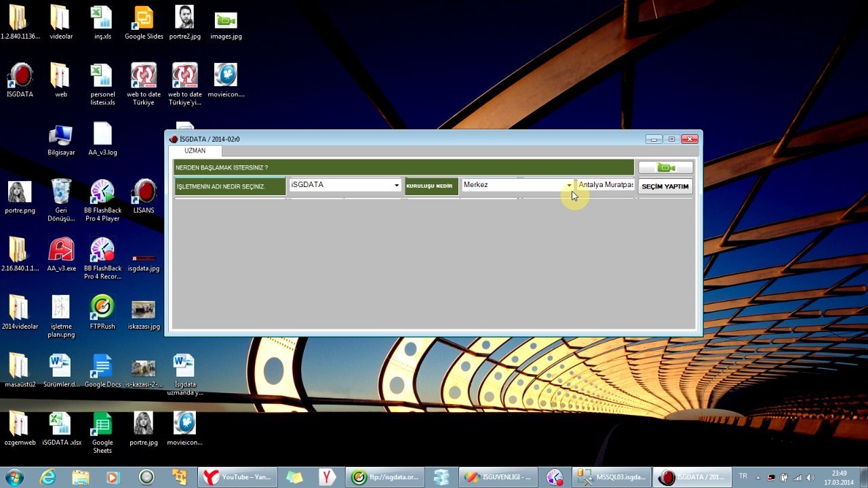Open the FTPRush desktop shortcut
Viewport: 868px width, 488px height.
102,312
